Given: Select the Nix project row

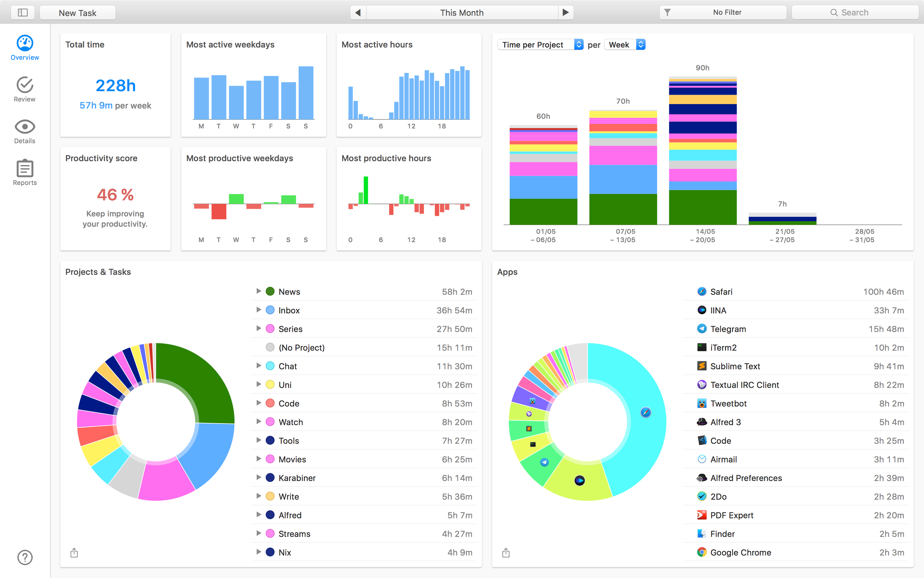Looking at the screenshot, I should (x=364, y=552).
